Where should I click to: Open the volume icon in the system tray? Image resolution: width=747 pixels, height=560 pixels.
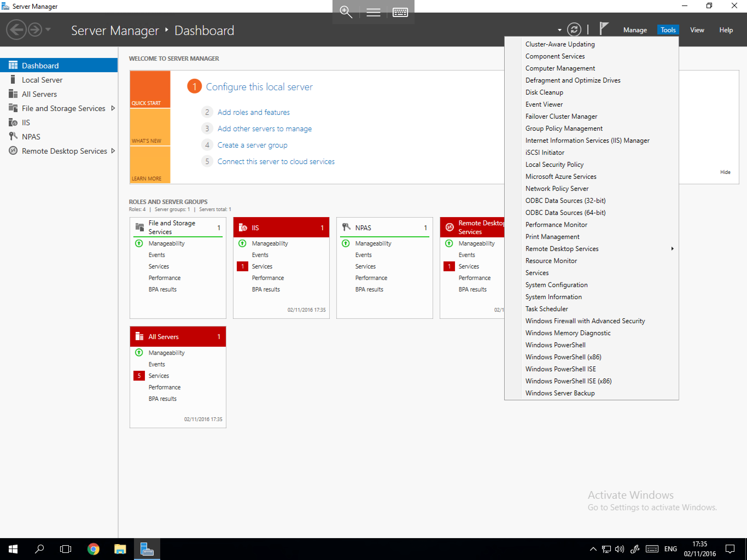click(x=620, y=549)
